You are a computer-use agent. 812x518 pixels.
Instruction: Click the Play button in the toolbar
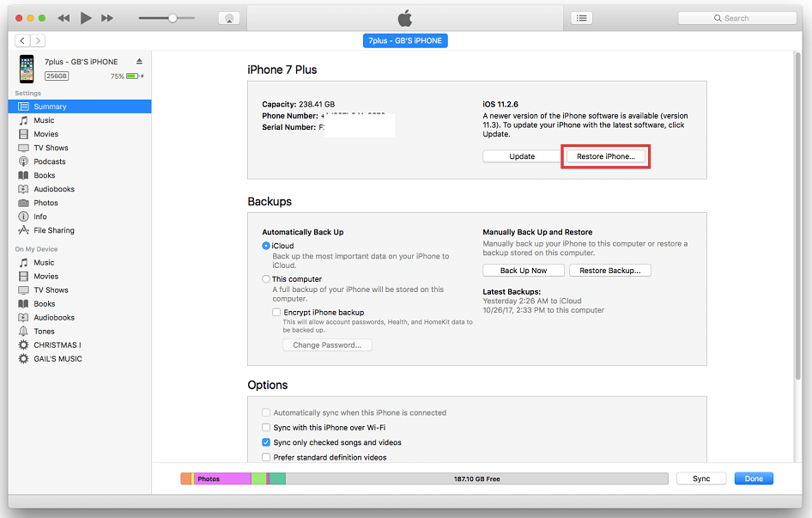[85, 18]
